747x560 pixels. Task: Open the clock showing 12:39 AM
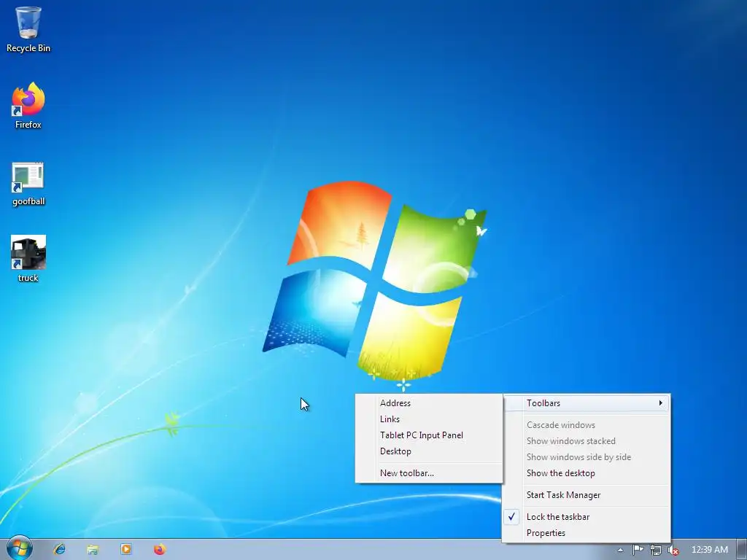[x=709, y=550]
